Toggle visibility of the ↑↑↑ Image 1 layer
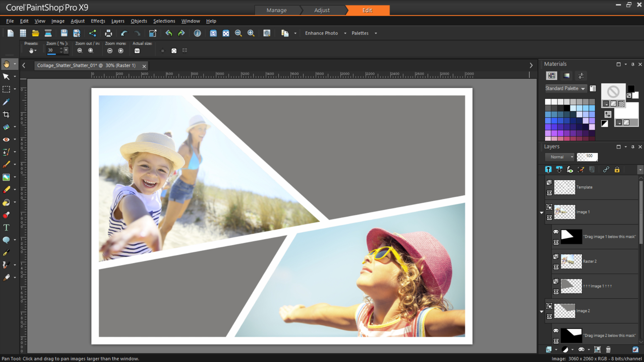 coord(556,292)
